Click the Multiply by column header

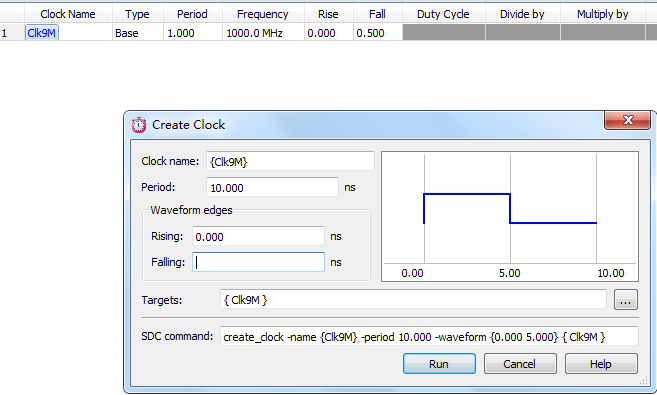coord(603,14)
